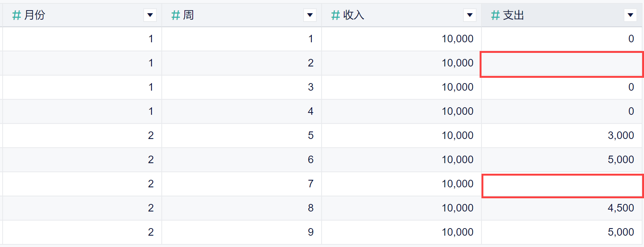This screenshot has width=644, height=247.
Task: Open the 月份 column dropdown arrow
Action: (x=150, y=15)
